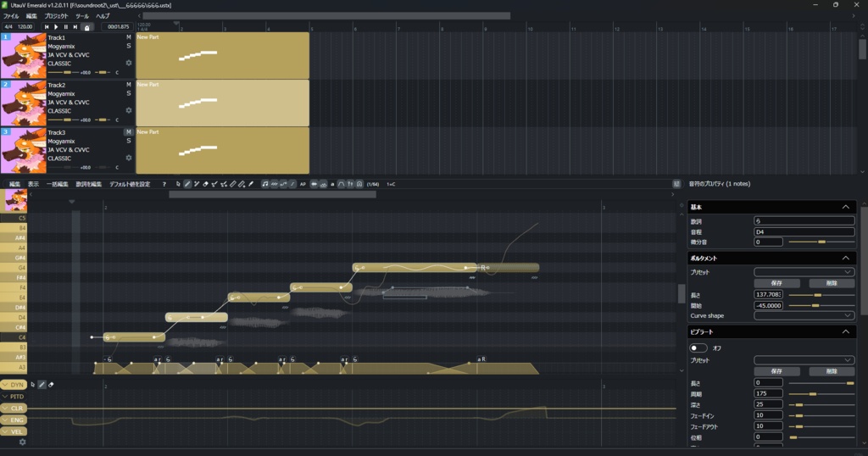Select the Overwrite Pitch tool icon

(224, 184)
